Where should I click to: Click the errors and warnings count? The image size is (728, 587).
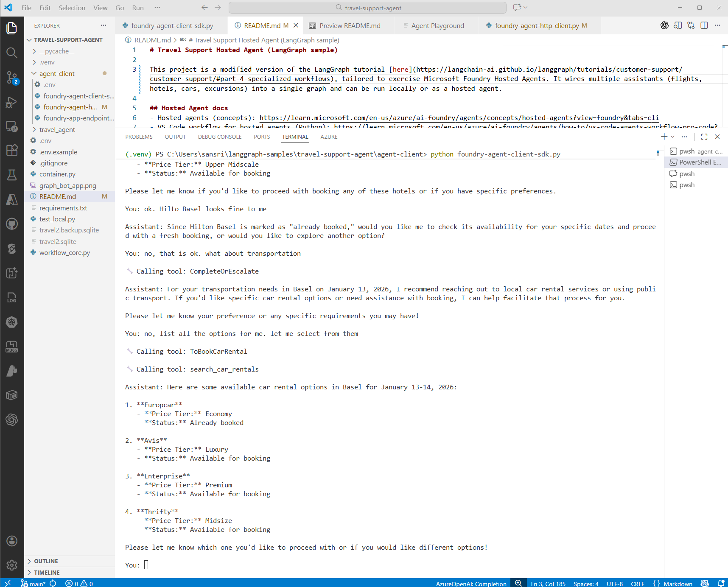(79, 583)
